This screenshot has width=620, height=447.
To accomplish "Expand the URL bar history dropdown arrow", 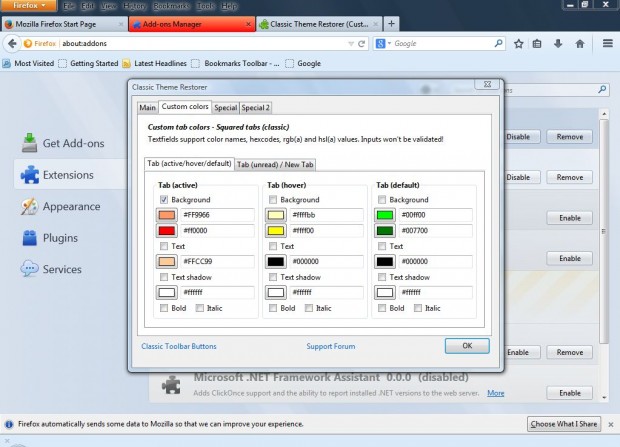I will [351, 44].
